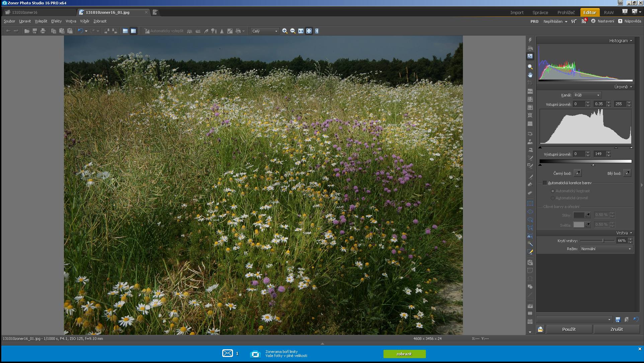Switch to the RAW tab
The image size is (644, 363).
click(x=609, y=12)
